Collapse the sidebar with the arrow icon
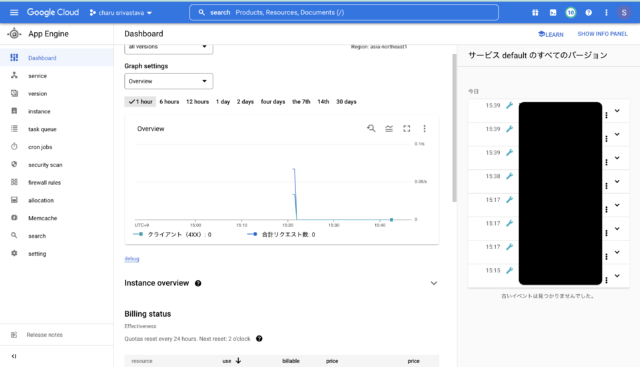 click(14, 356)
